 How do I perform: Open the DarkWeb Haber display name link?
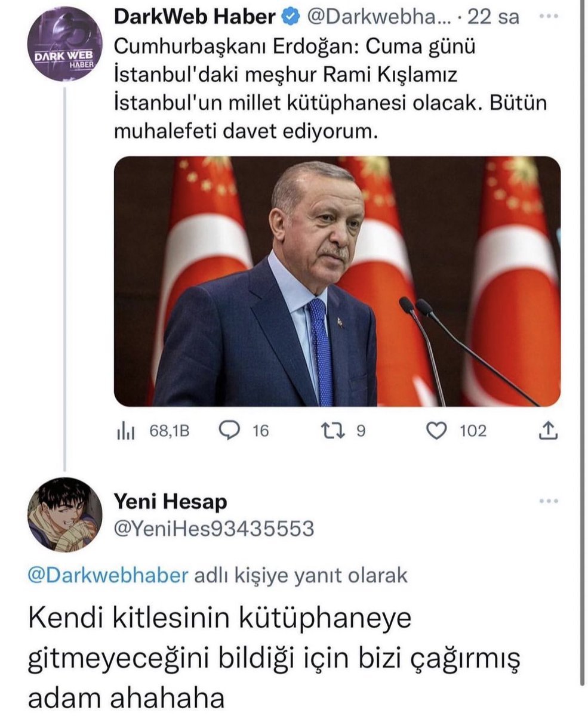click(194, 18)
